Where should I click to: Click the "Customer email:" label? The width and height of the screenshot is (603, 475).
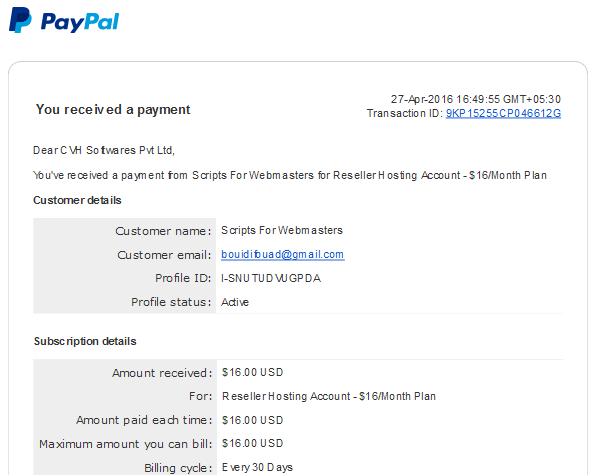[x=165, y=255]
